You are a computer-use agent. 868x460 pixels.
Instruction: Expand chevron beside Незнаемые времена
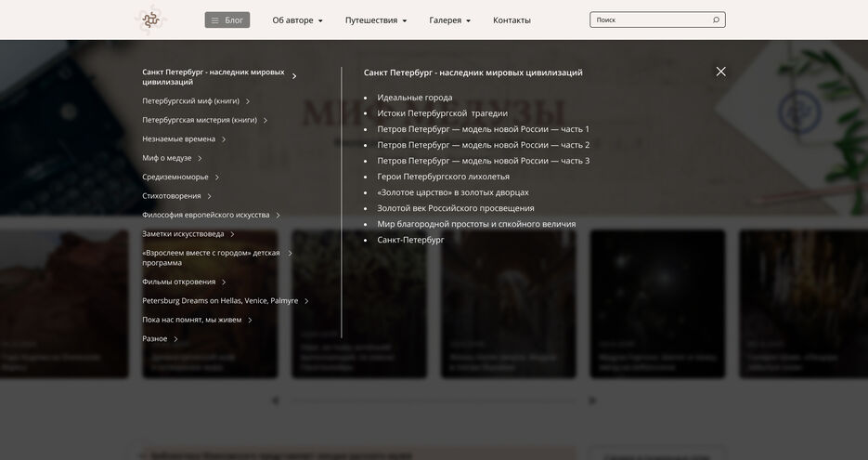[x=224, y=139]
